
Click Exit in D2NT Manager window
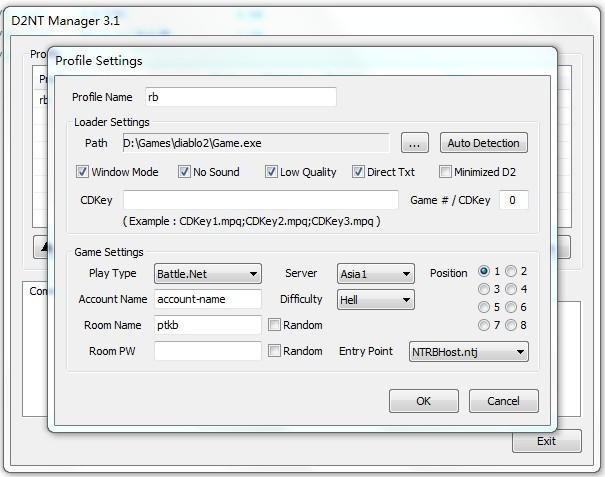click(x=547, y=441)
